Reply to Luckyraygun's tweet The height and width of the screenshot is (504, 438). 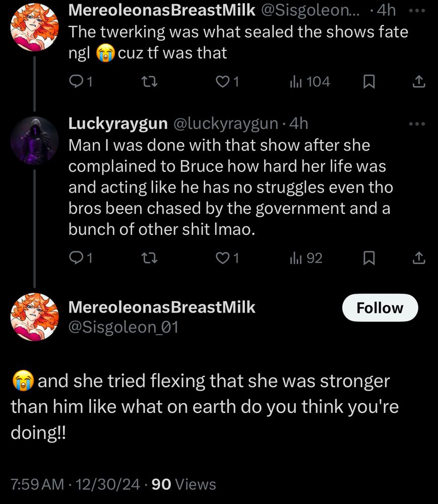pyautogui.click(x=76, y=259)
